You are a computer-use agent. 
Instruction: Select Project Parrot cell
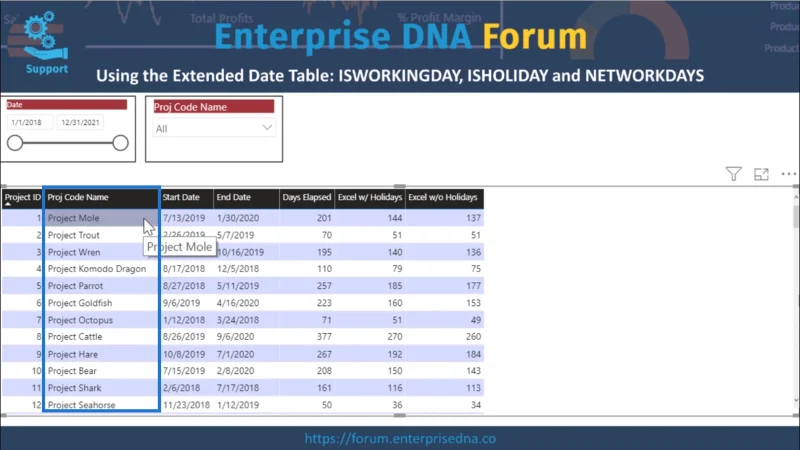76,286
